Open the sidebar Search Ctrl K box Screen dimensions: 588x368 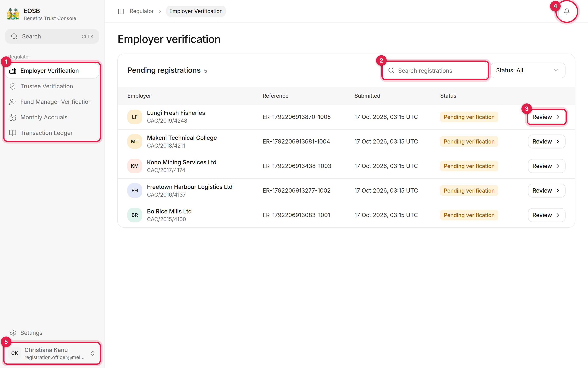point(52,37)
